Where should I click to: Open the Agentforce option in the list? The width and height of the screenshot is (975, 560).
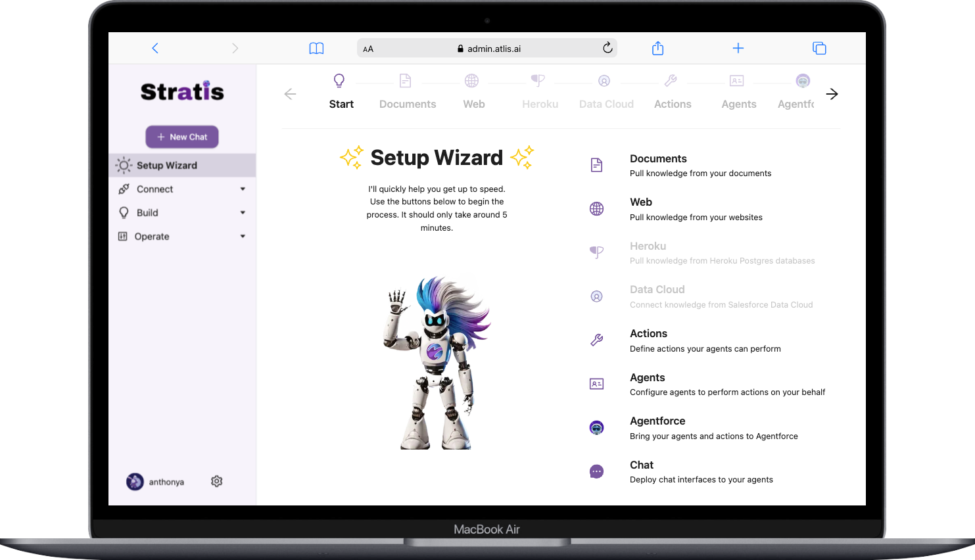[x=714, y=428]
